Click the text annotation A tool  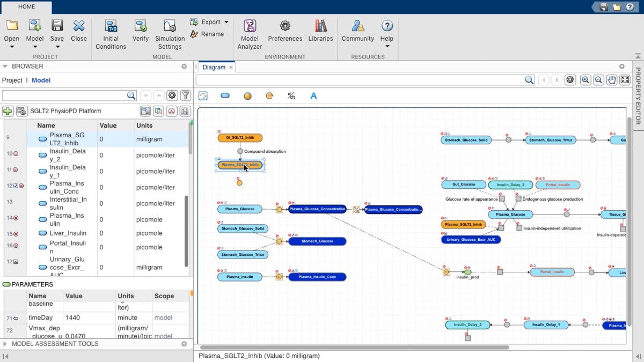(314, 96)
